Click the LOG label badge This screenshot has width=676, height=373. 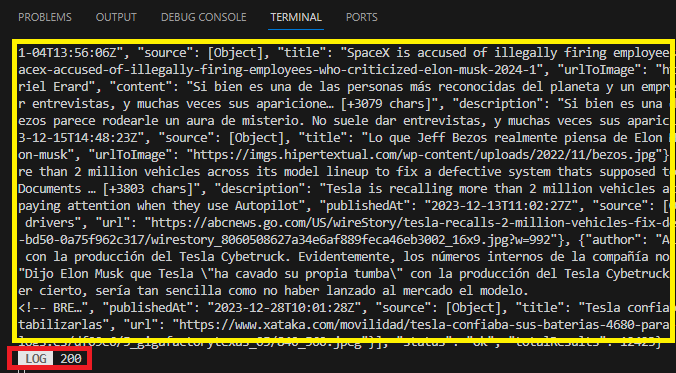(x=36, y=359)
